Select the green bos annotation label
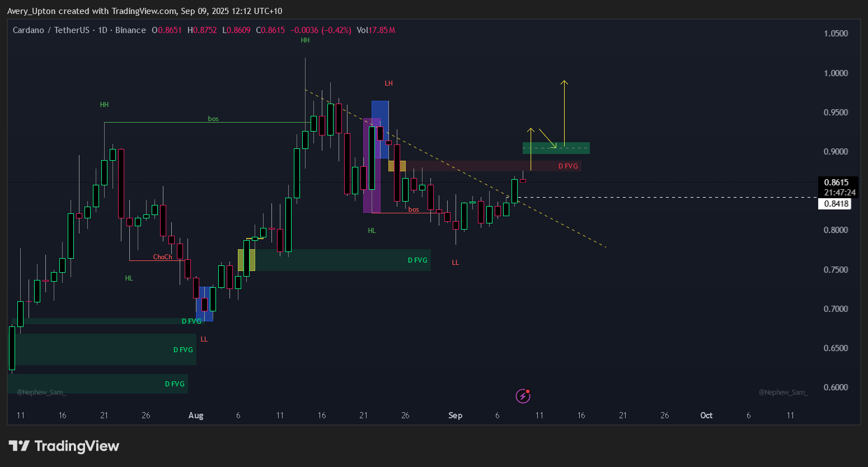The height and width of the screenshot is (467, 868). (213, 119)
